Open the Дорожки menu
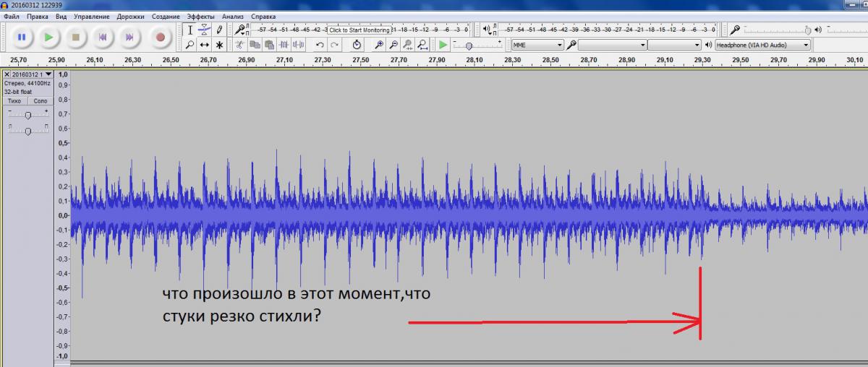 click(x=132, y=16)
